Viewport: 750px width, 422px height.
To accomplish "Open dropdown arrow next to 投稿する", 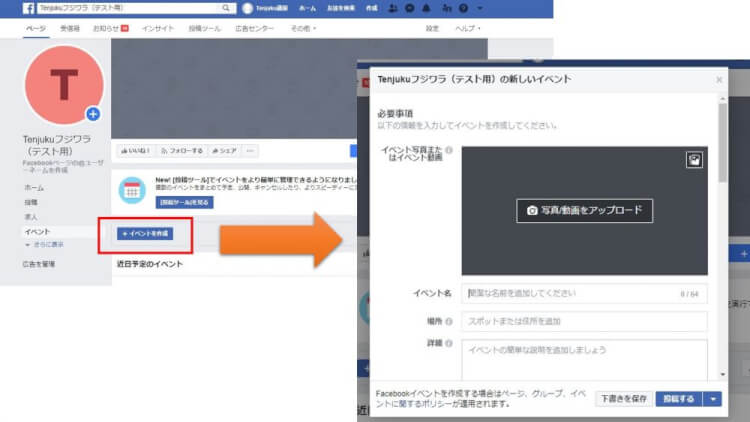I will tap(713, 399).
